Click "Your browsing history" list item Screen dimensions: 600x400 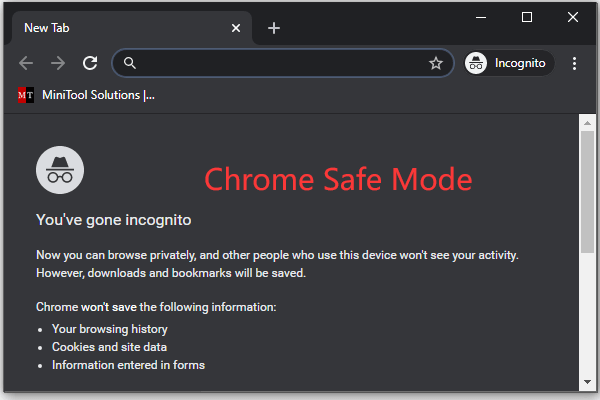pyautogui.click(x=110, y=329)
